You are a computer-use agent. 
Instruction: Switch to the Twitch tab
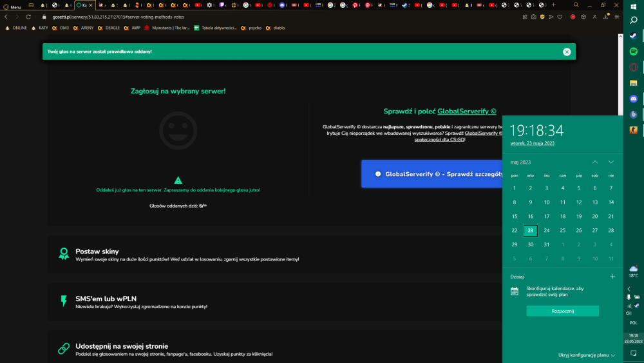[x=222, y=5]
